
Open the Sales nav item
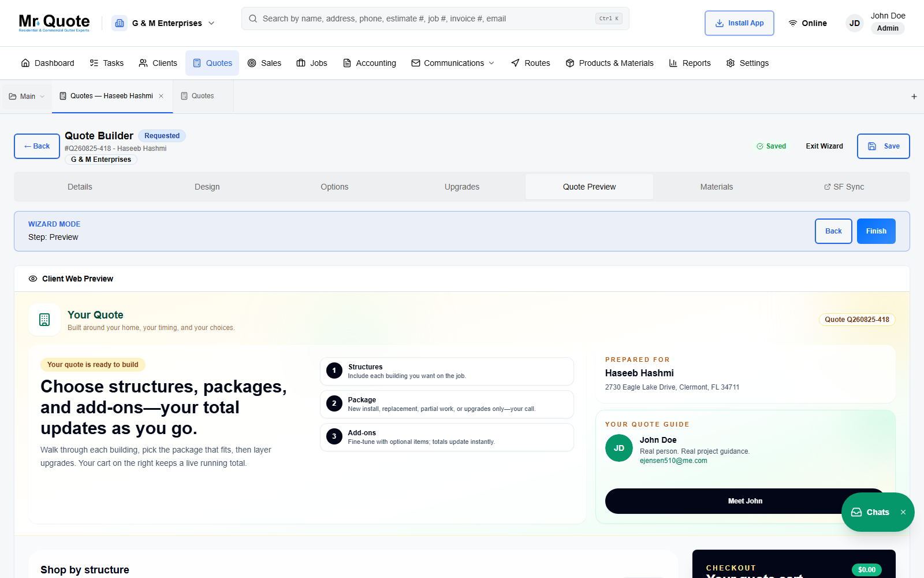tap(264, 63)
